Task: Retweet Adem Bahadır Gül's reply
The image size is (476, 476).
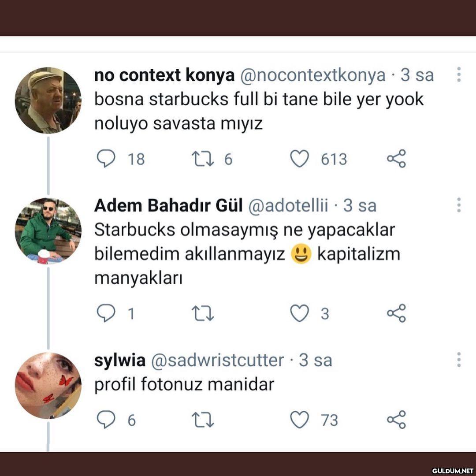Action: pos(203,313)
